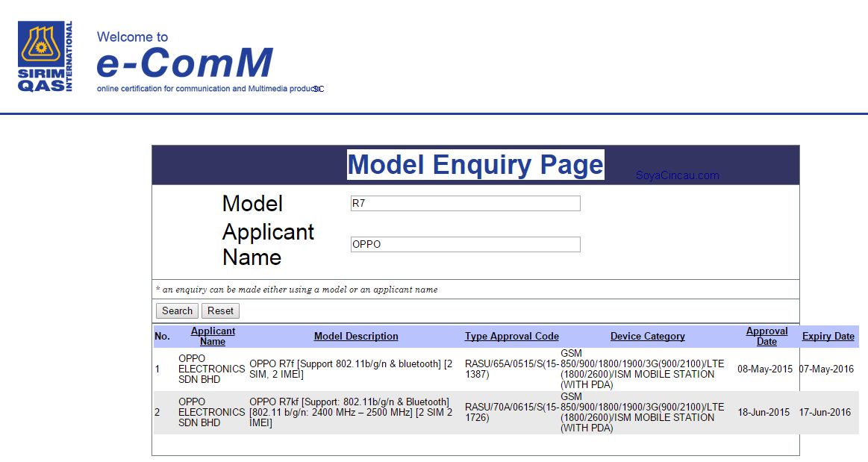Click the 08-May-2015 approval date cell
868x462 pixels.
[765, 369]
